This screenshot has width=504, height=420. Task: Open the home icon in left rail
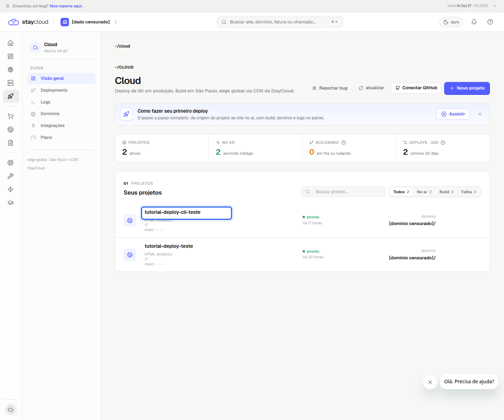(10, 43)
